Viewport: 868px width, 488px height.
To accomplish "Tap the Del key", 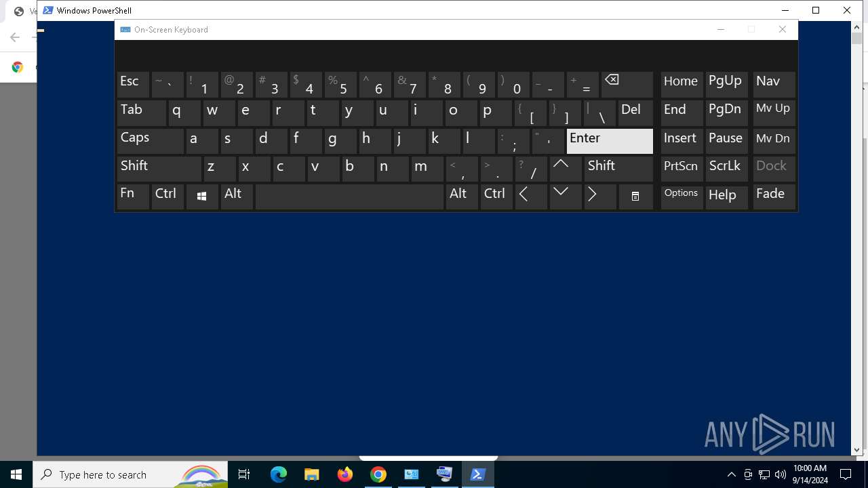I will coord(635,113).
